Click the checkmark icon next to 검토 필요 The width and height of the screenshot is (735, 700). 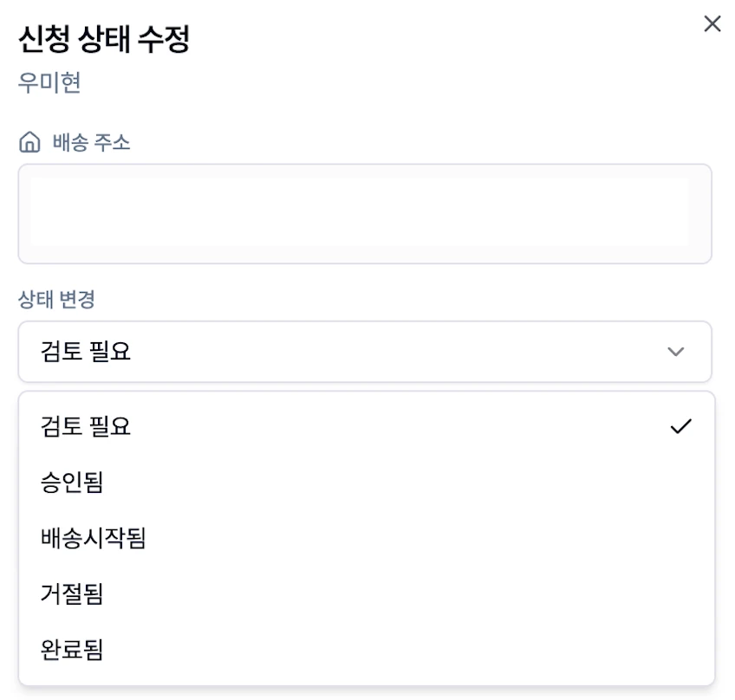680,426
